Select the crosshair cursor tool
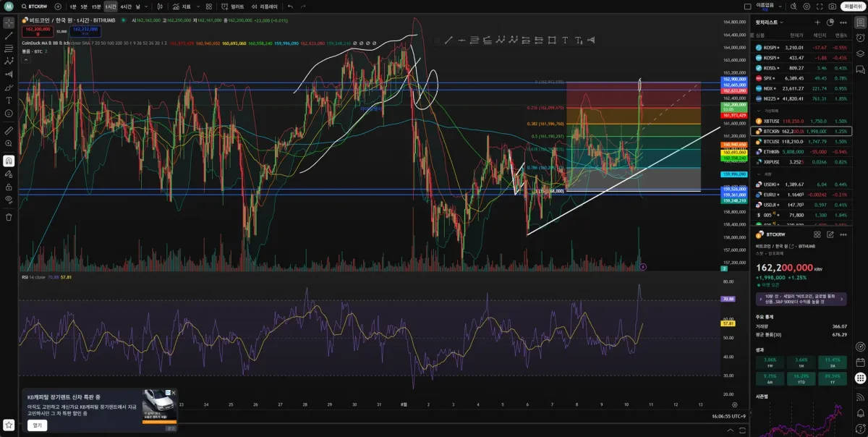This screenshot has width=868, height=437. [9, 22]
